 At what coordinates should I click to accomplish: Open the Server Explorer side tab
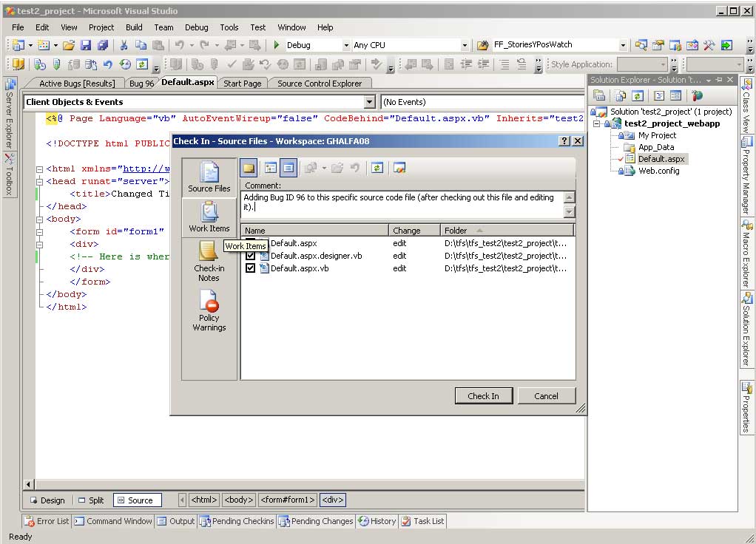(x=10, y=115)
